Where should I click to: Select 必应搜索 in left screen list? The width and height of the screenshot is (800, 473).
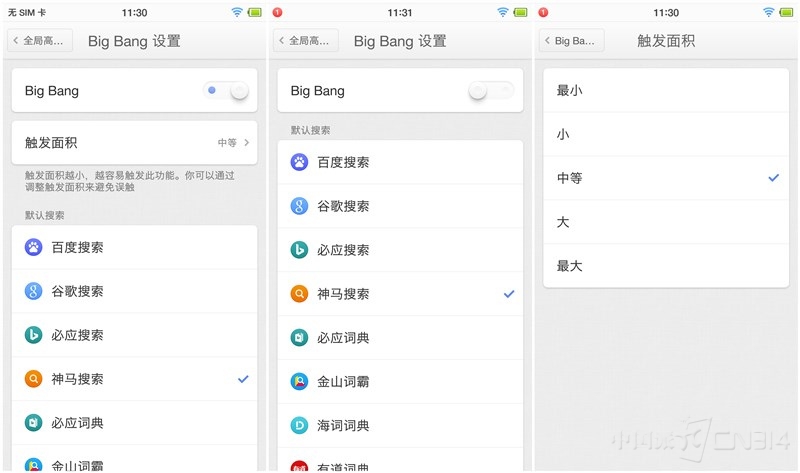[134, 335]
